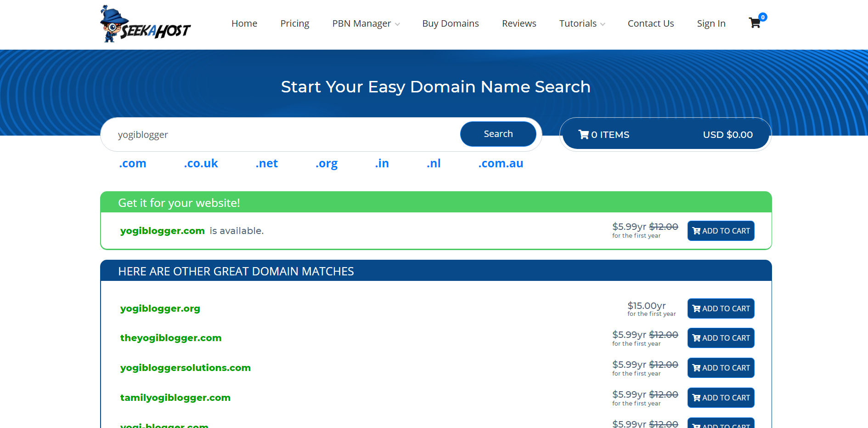This screenshot has width=868, height=428.
Task: Add tamilyogiblogger.com to cart
Action: [x=721, y=398]
